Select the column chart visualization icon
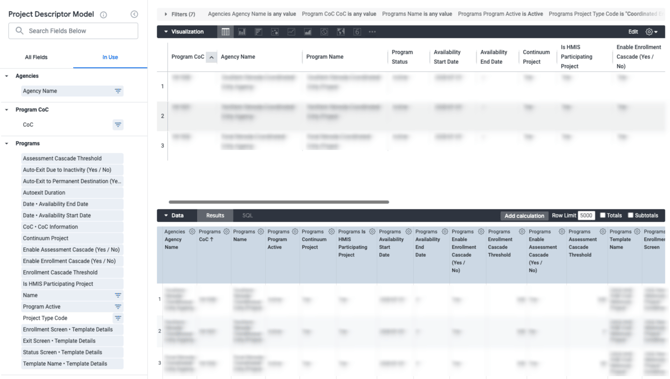This screenshot has height=379, width=670. [x=242, y=32]
